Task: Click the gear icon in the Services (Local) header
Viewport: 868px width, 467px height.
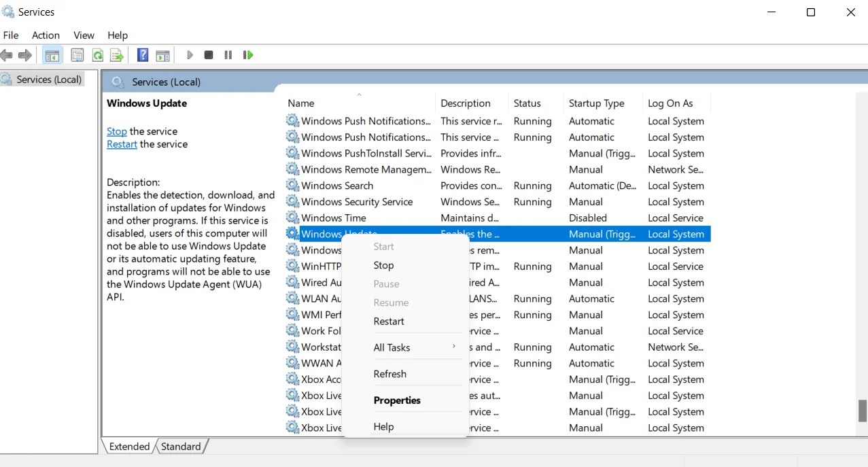Action: tap(118, 82)
